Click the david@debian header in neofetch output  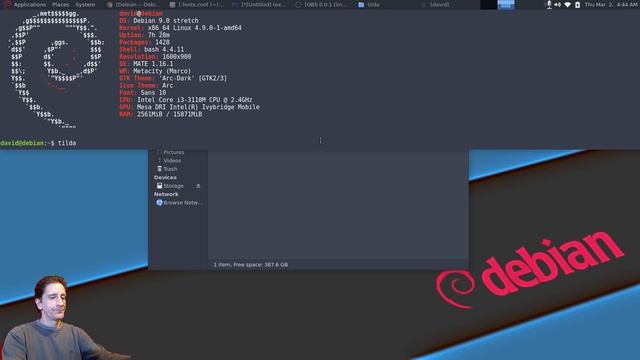pos(141,13)
